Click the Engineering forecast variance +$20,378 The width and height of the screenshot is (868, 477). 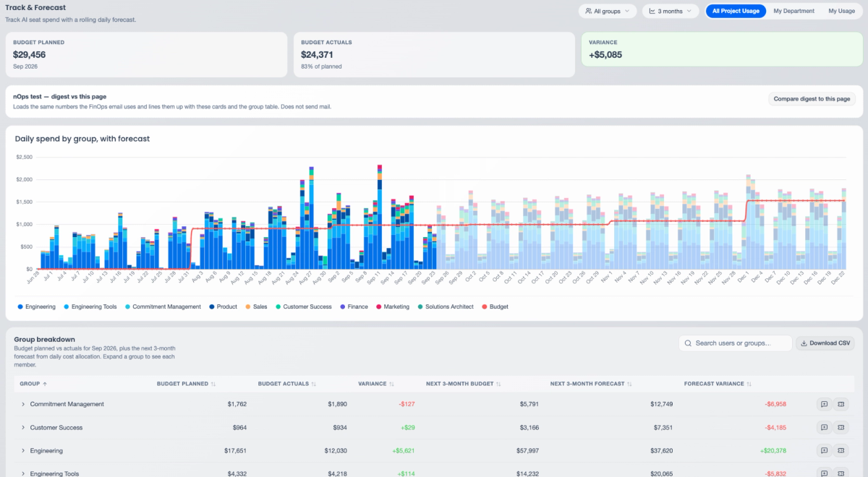pyautogui.click(x=773, y=450)
